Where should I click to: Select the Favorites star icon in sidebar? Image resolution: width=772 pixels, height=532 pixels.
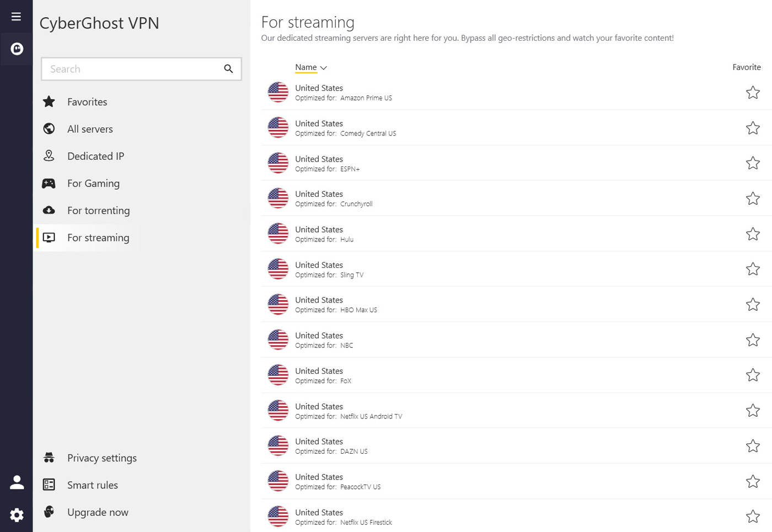pyautogui.click(x=49, y=101)
